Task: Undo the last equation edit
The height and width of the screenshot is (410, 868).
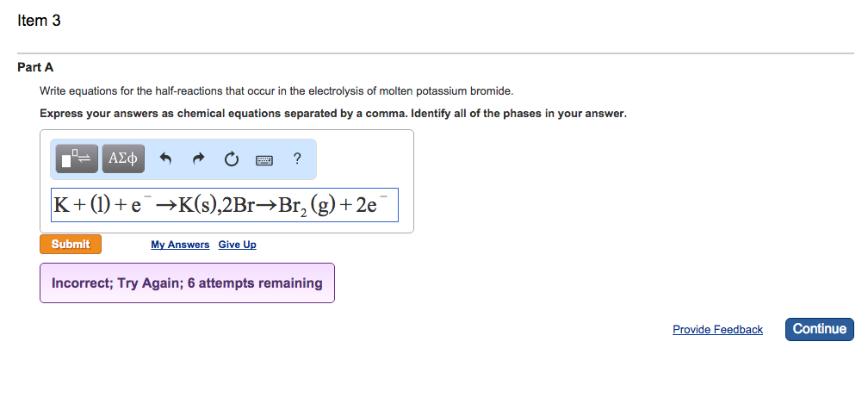Action: [166, 158]
